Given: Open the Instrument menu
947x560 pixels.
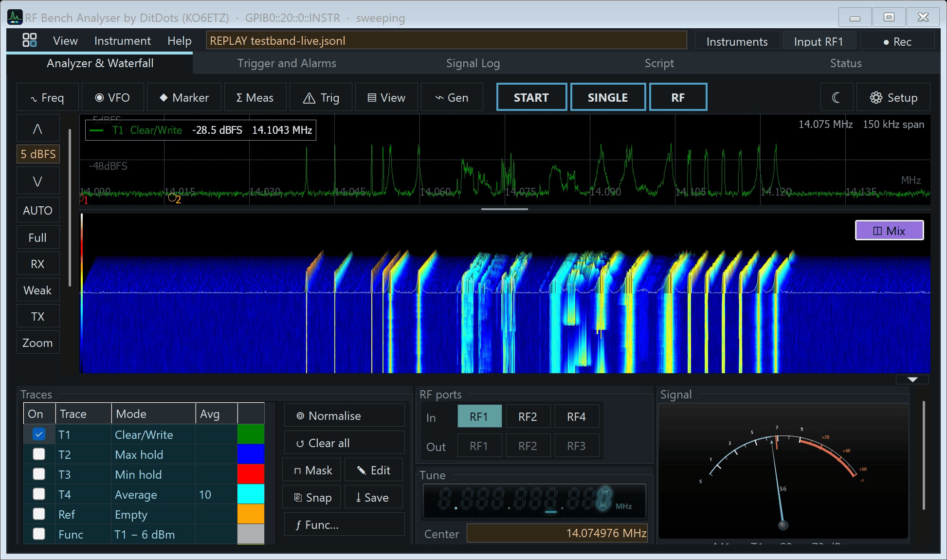Looking at the screenshot, I should point(123,41).
